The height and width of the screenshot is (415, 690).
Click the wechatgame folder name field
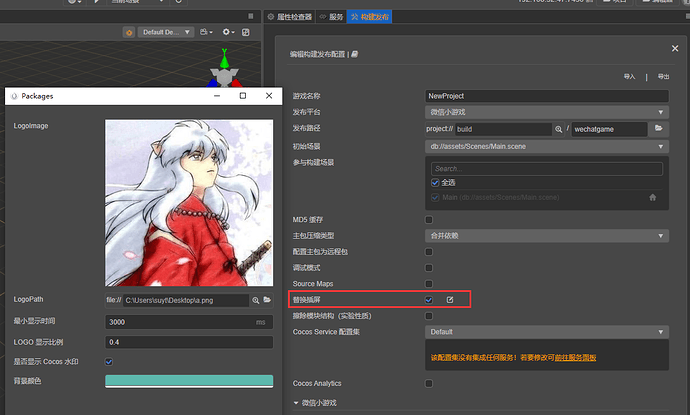[609, 129]
